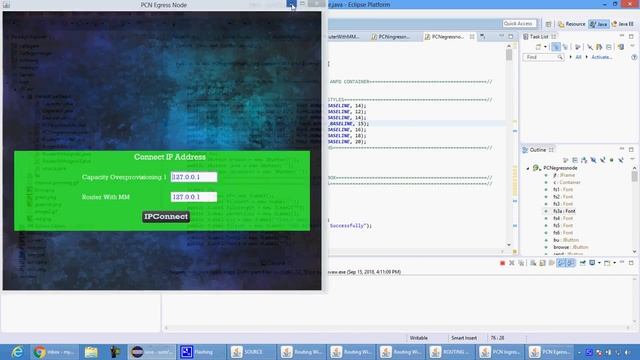This screenshot has height=360, width=640.
Task: Select the Task List view tab
Action: click(539, 36)
